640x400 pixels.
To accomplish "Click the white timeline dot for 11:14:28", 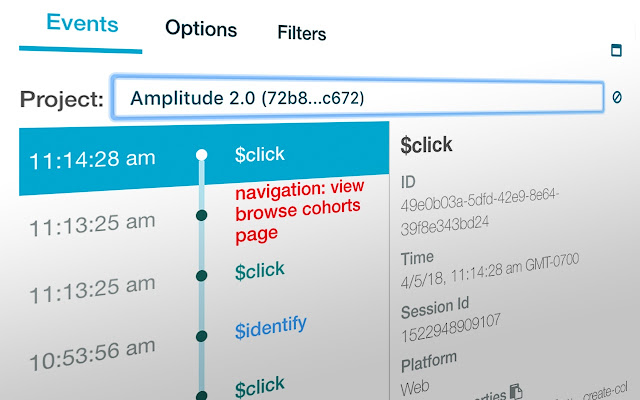I will (x=201, y=155).
